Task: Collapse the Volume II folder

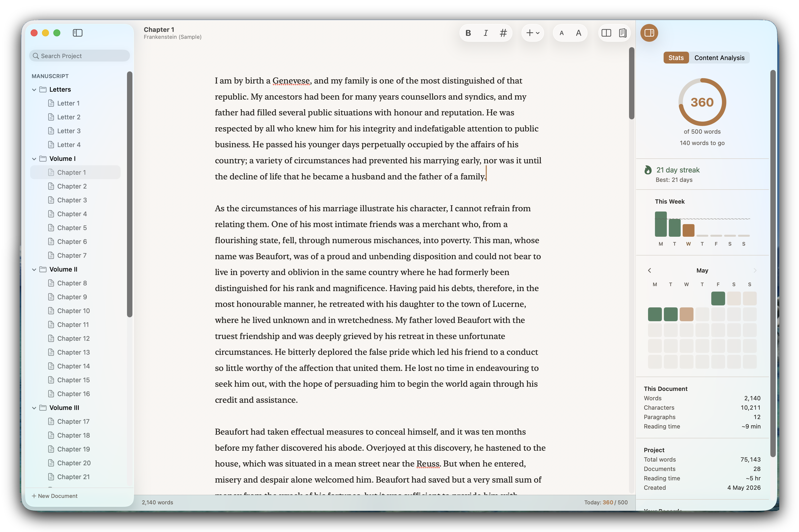Action: [34, 269]
